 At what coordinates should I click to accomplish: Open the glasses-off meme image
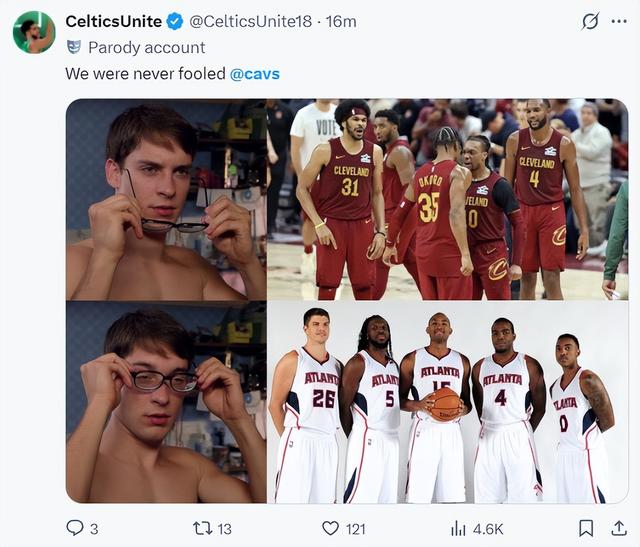pos(166,200)
